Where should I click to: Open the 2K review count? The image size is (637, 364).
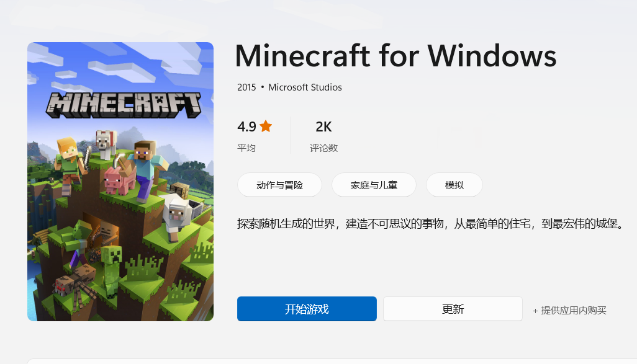[323, 127]
